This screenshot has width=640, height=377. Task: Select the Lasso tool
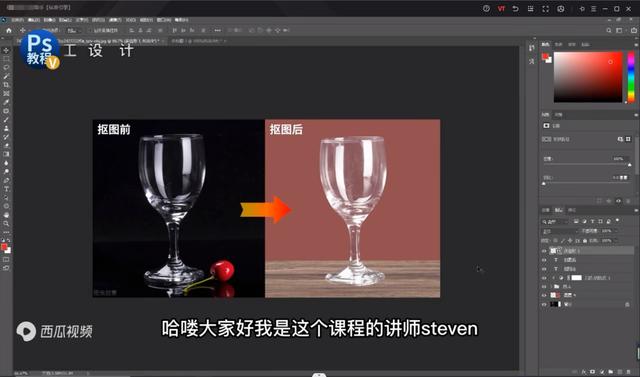(6, 68)
